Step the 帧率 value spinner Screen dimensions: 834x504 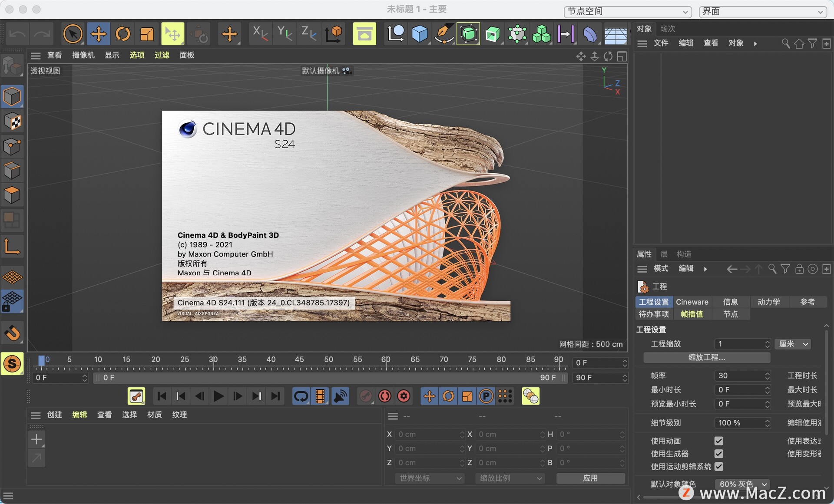[x=768, y=376]
